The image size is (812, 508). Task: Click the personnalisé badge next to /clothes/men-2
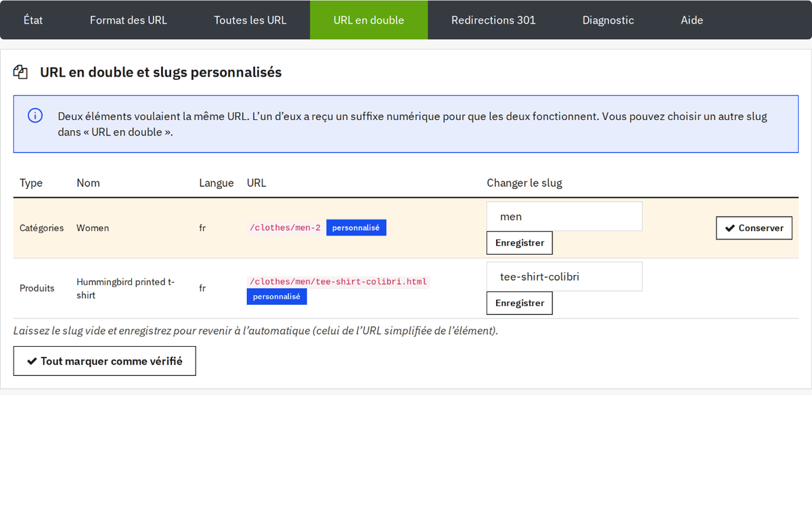pos(356,228)
